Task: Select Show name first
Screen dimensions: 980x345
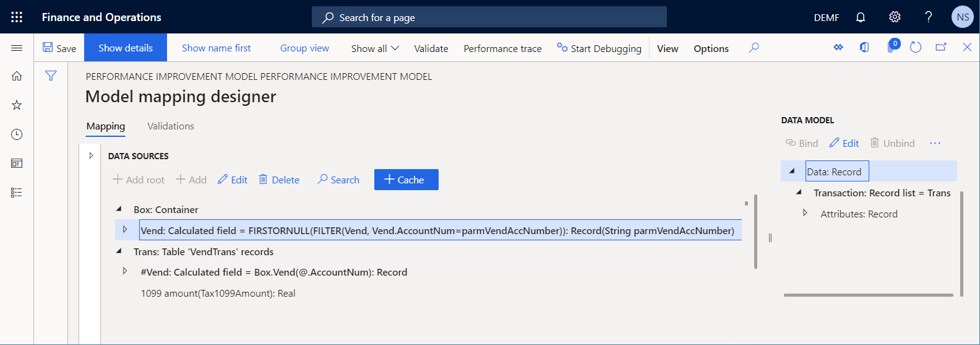Action: tap(216, 48)
